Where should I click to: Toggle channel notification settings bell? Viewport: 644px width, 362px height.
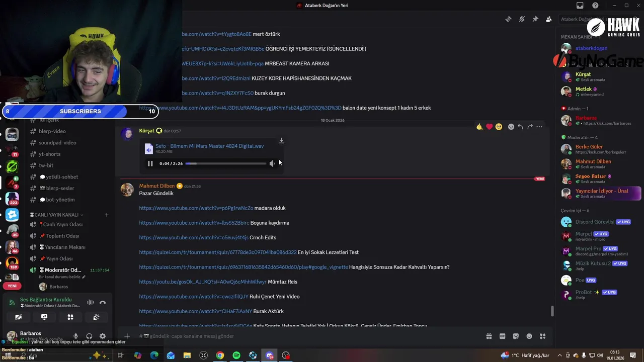coord(522,19)
